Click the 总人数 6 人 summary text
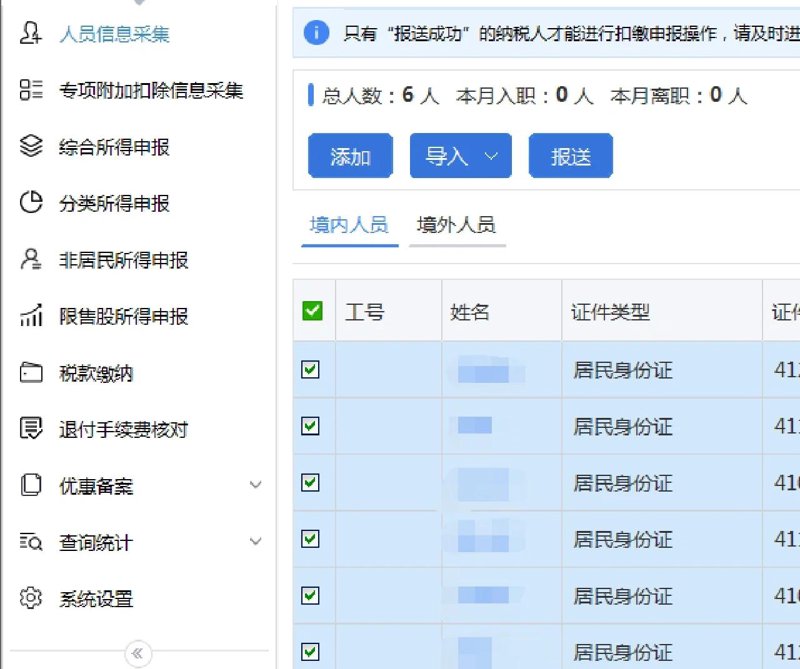800x669 pixels. coord(381,95)
